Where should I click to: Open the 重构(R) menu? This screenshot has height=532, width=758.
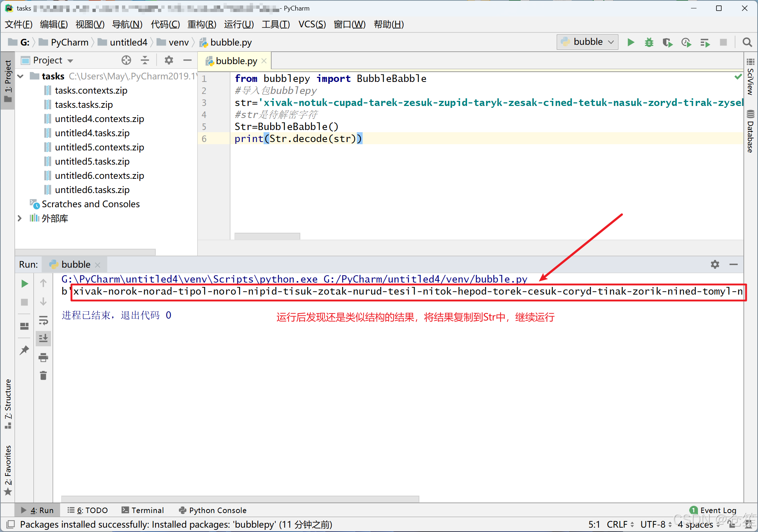click(x=201, y=24)
